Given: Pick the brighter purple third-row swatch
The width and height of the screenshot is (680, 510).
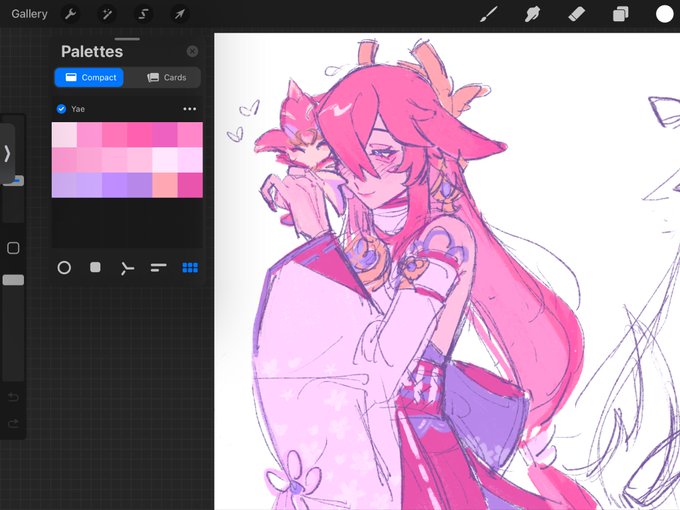Looking at the screenshot, I should click(114, 185).
